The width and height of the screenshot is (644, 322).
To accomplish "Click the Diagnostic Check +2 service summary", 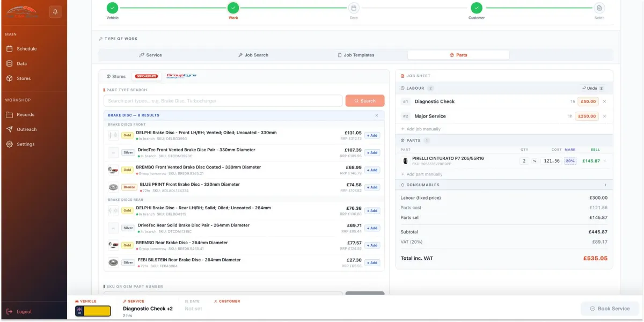I will (x=148, y=309).
